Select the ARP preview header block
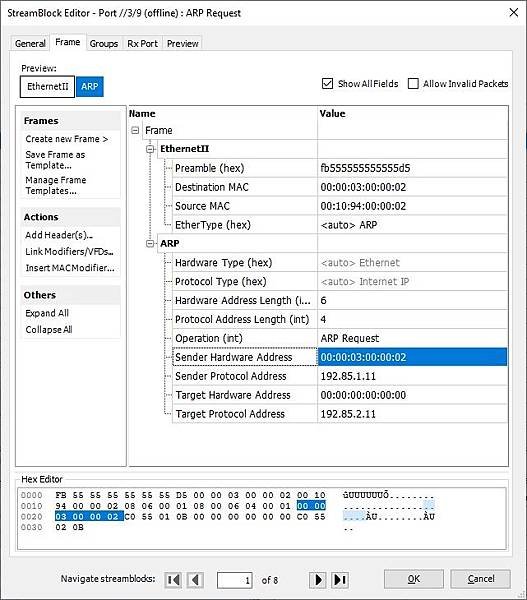 pos(90,86)
